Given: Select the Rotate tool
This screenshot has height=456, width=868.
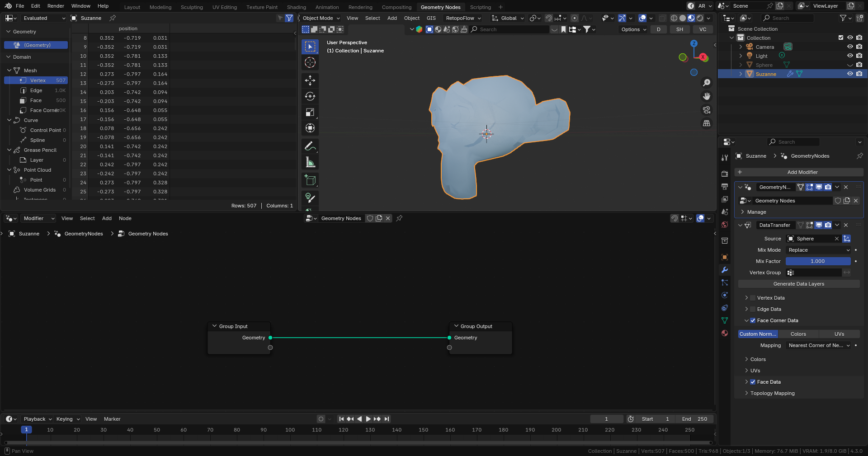Looking at the screenshot, I should pos(310,96).
